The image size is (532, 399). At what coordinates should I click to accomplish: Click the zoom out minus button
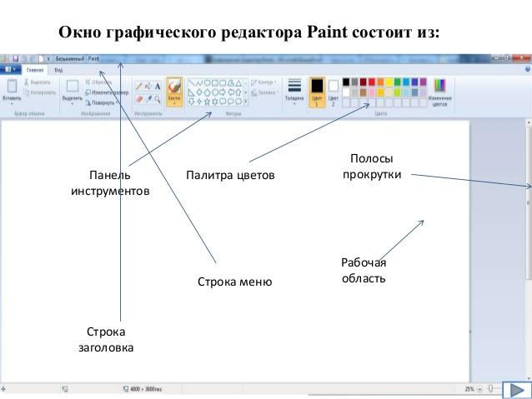tap(479, 389)
